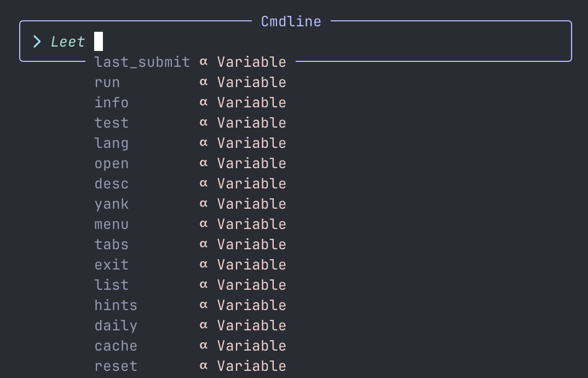The width and height of the screenshot is (588, 378).
Task: Click the Cmdline title label
Action: 291,21
